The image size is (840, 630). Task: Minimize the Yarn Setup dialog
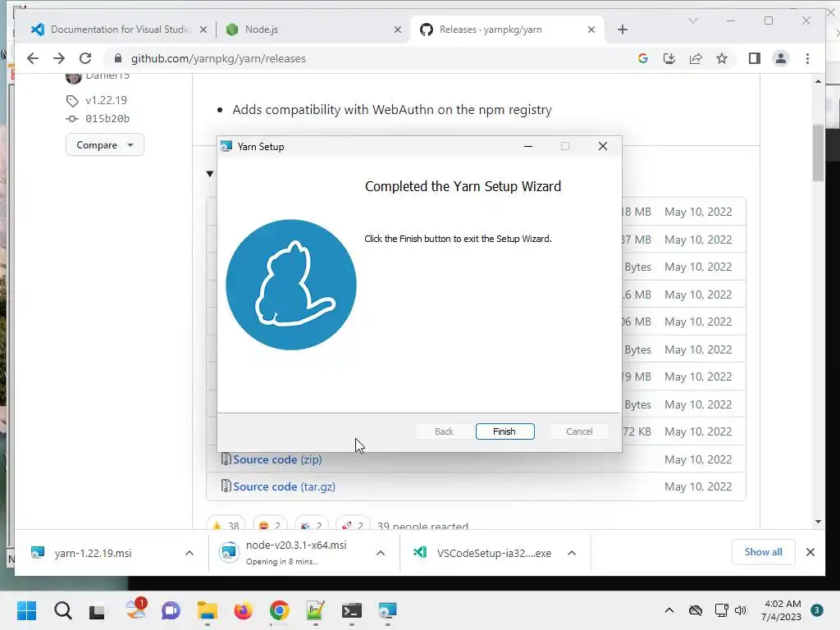pyautogui.click(x=528, y=146)
